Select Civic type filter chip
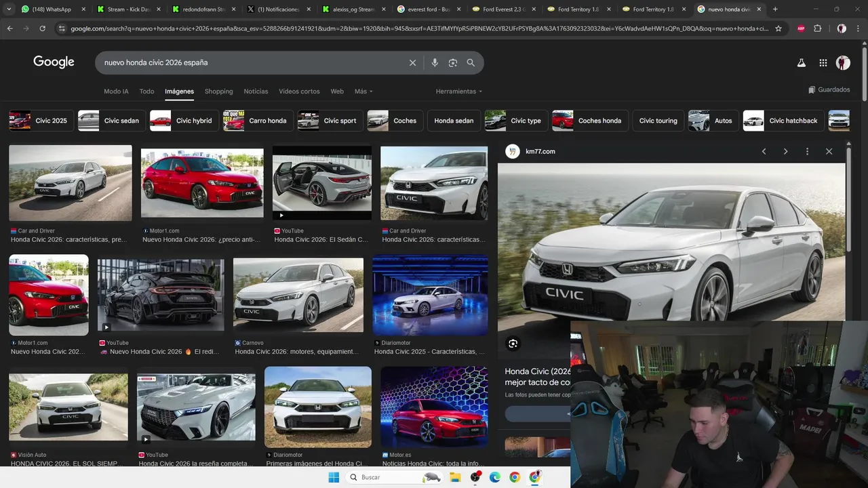Screen dimensions: 868x488 point(516,121)
